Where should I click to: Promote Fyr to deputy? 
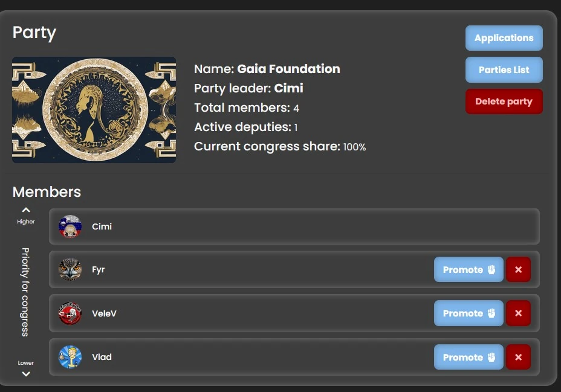[x=469, y=269]
